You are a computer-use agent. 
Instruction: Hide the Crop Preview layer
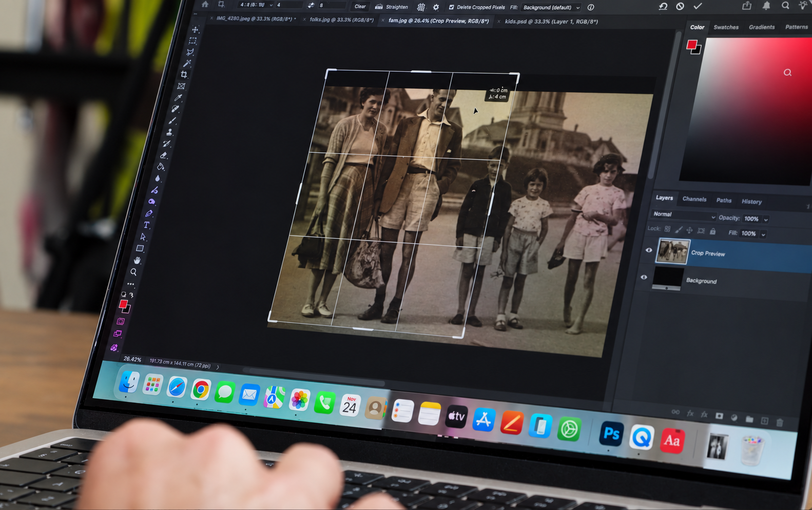click(649, 250)
